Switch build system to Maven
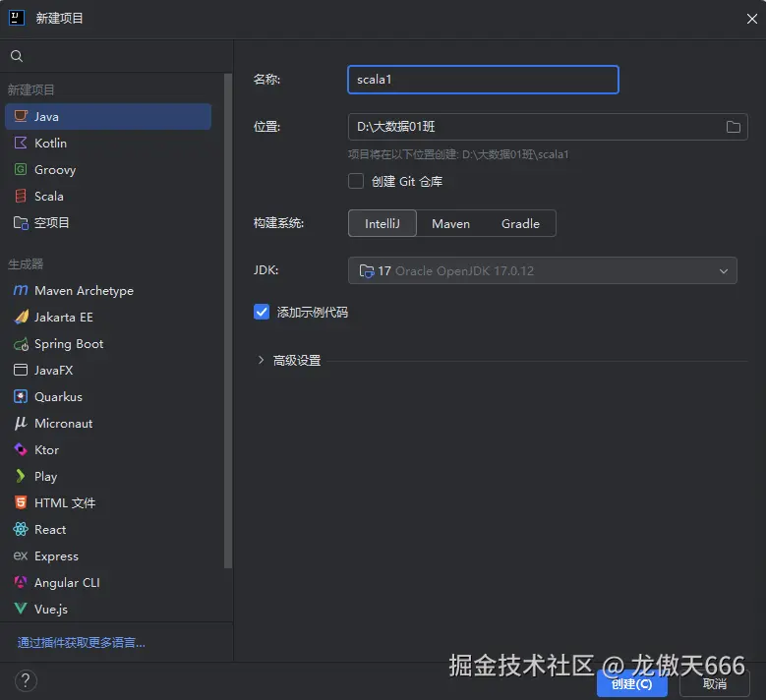 click(450, 223)
